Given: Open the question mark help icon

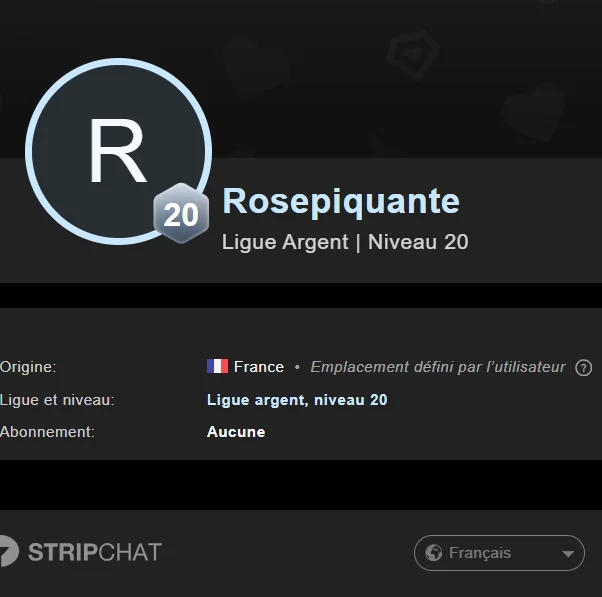Looking at the screenshot, I should pyautogui.click(x=584, y=368).
